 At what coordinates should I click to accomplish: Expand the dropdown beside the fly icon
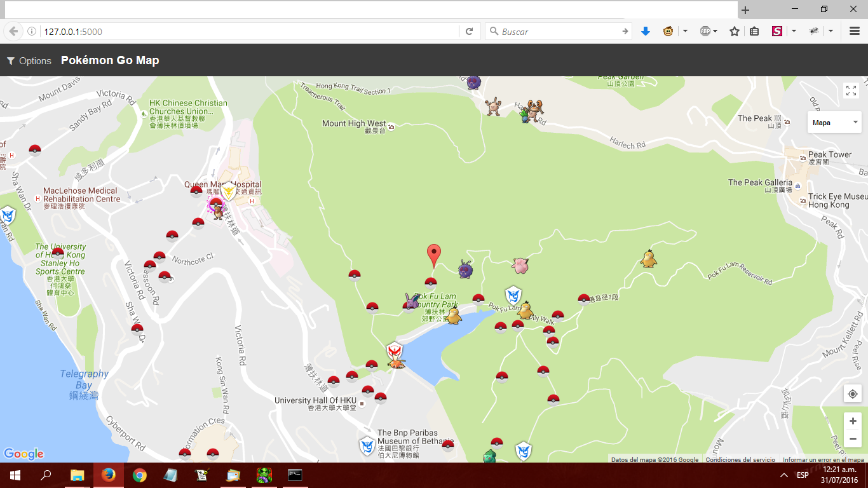831,31
